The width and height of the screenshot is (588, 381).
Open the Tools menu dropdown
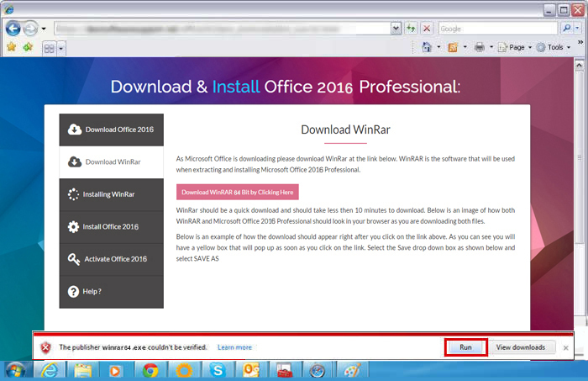[x=554, y=47]
